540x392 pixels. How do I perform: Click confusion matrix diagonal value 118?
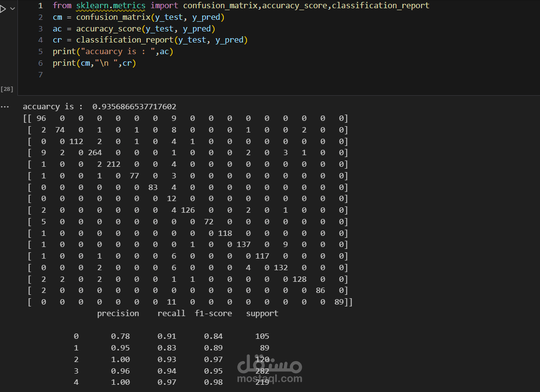[x=225, y=233]
